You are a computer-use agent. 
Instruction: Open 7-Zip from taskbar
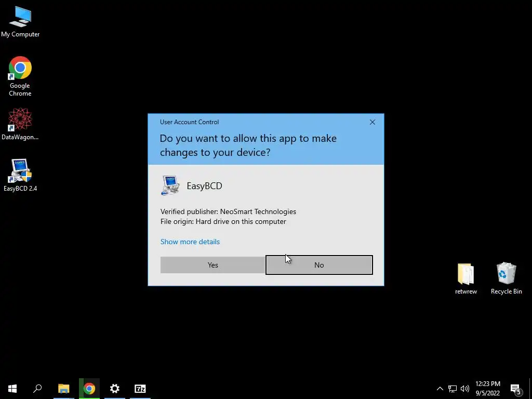(x=140, y=389)
